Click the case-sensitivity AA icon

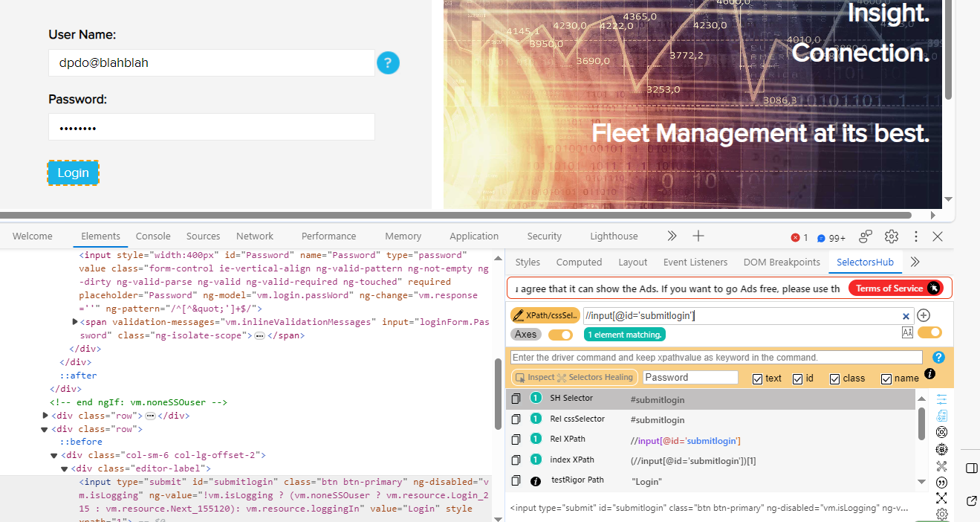[907, 332]
